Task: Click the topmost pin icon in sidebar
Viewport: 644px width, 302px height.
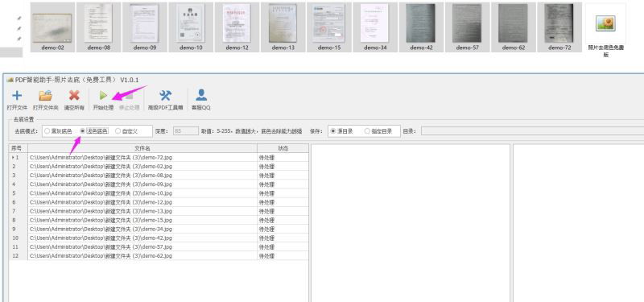Action: (x=19, y=19)
